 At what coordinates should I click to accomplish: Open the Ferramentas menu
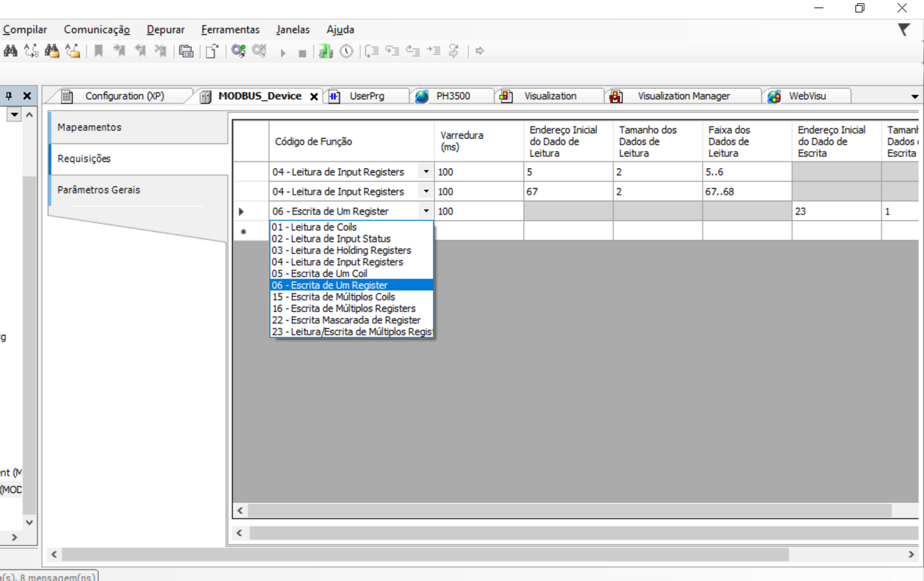click(230, 30)
